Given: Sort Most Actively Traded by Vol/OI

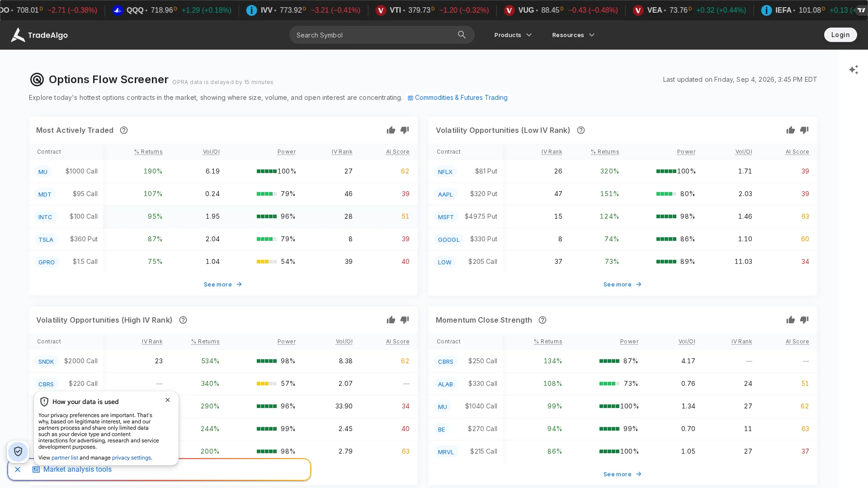Looking at the screenshot, I should (211, 152).
